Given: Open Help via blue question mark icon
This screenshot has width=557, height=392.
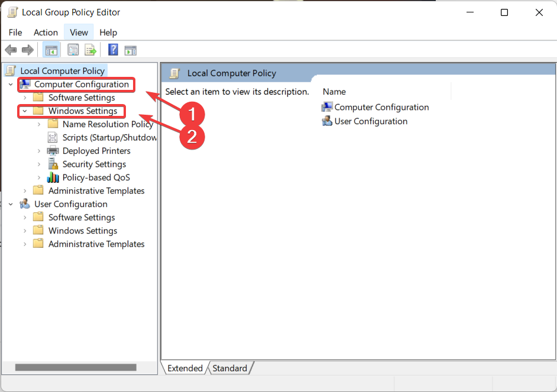Looking at the screenshot, I should (113, 50).
